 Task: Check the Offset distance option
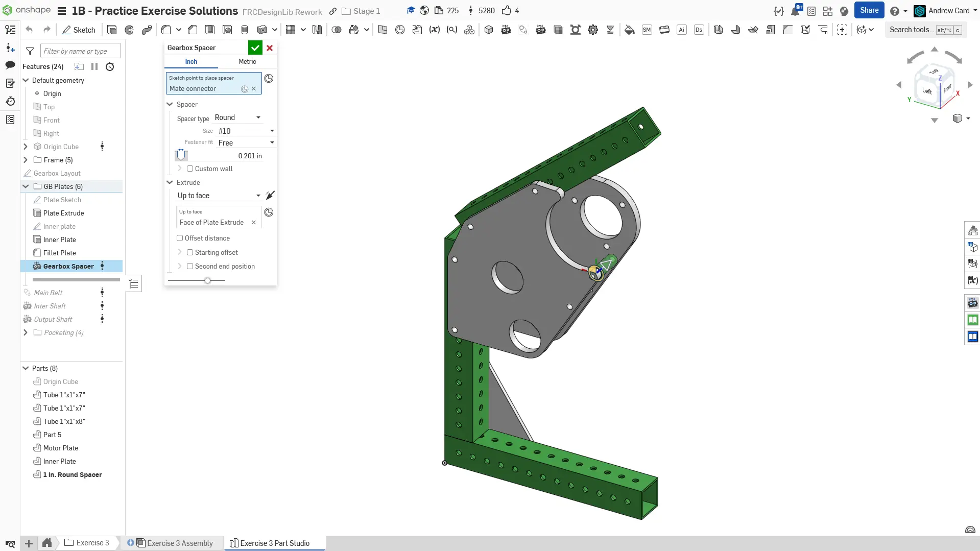point(180,238)
